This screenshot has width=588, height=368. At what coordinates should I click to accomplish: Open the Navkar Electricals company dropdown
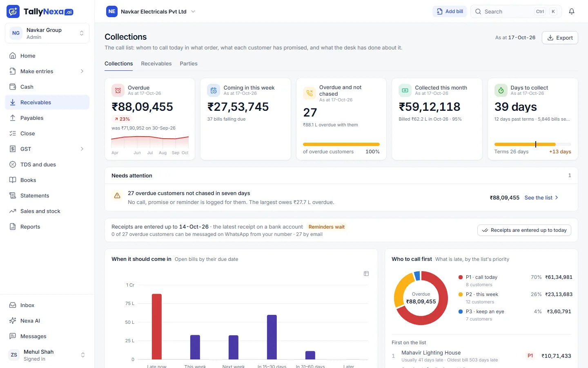tap(151, 11)
